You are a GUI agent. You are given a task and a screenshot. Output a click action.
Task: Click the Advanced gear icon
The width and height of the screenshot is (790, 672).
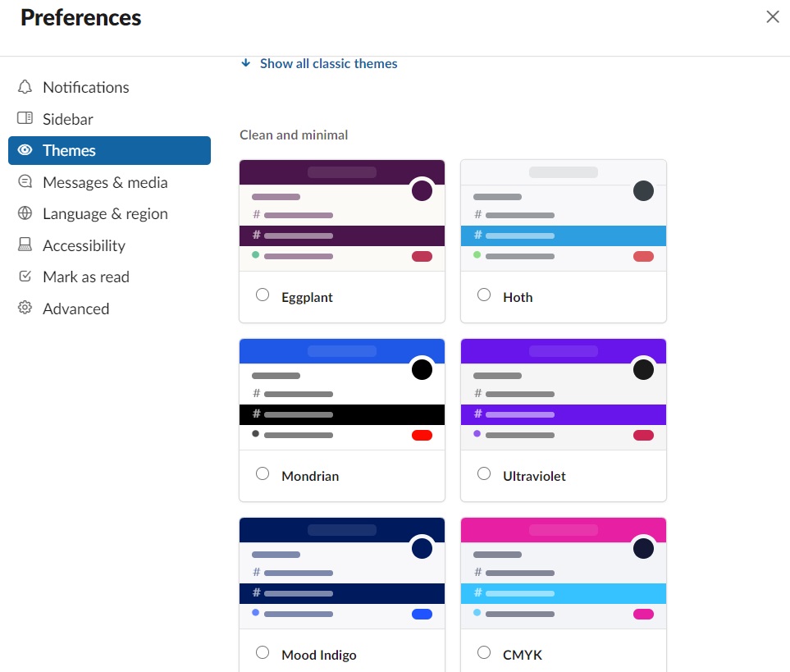[x=25, y=308]
